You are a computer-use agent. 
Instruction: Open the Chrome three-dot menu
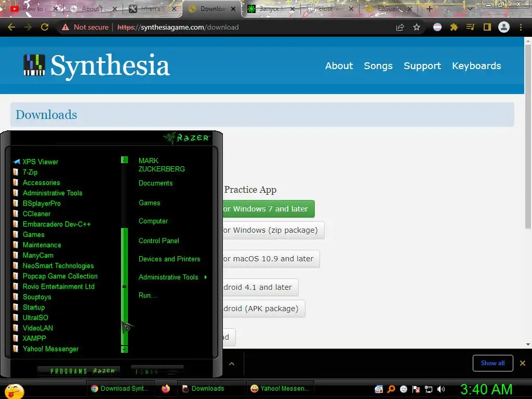click(x=521, y=27)
